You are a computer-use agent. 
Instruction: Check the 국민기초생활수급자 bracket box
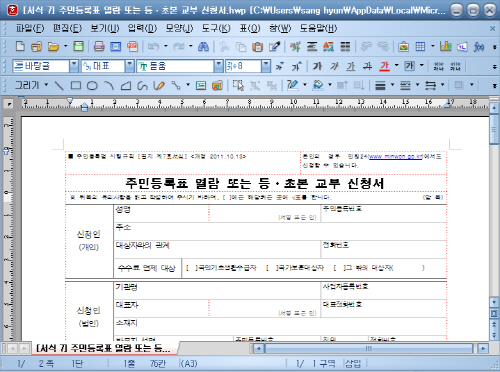(x=192, y=268)
